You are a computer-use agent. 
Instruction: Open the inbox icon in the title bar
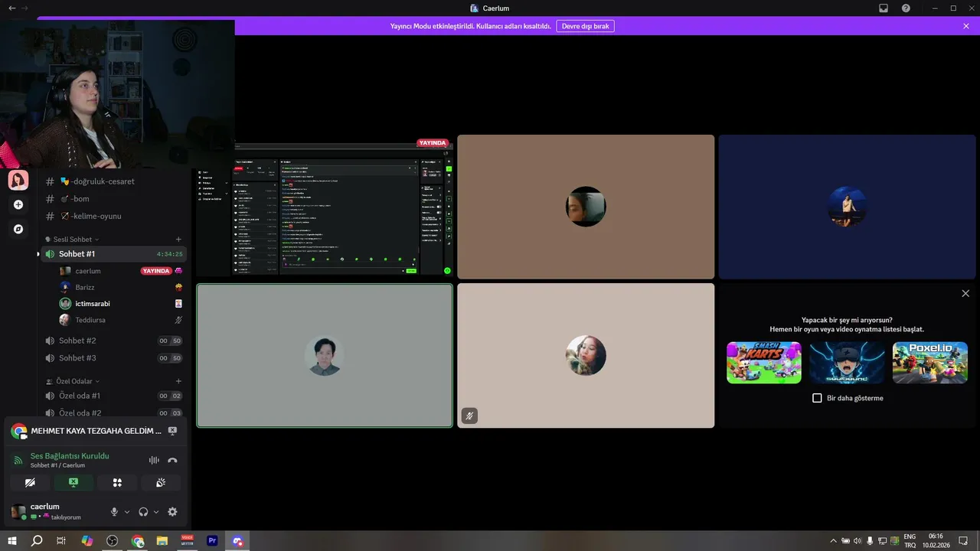coord(884,8)
